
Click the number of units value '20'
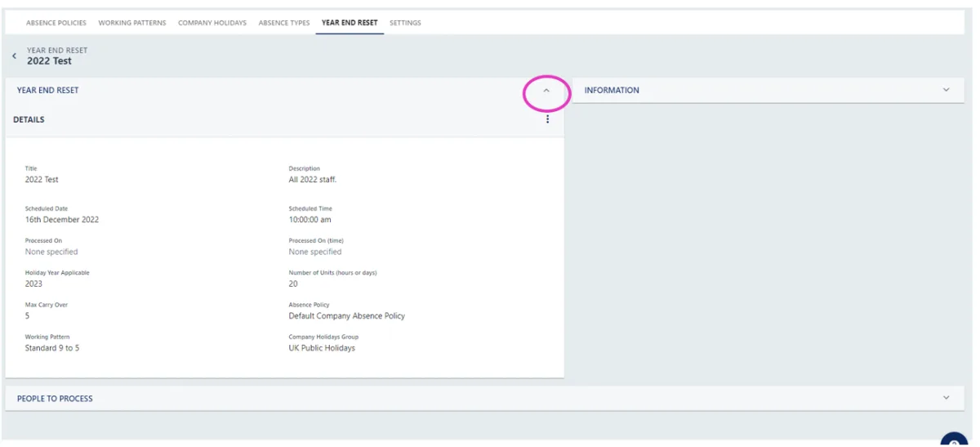(293, 284)
